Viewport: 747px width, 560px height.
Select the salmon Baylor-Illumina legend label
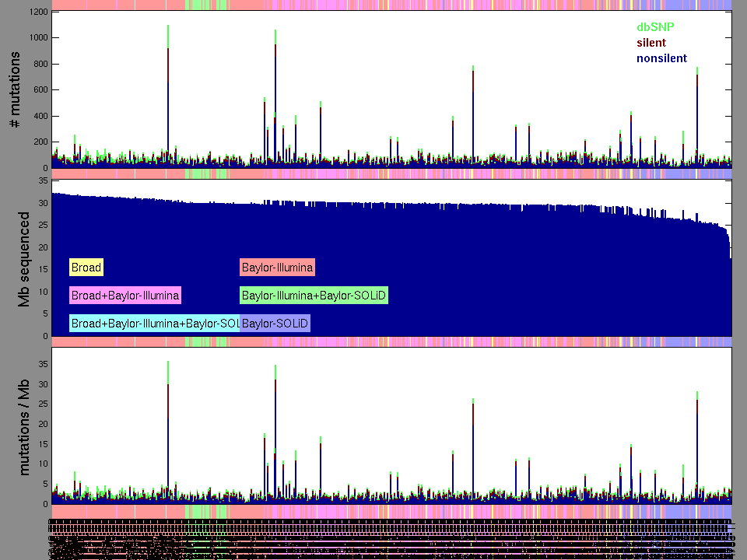pos(278,268)
